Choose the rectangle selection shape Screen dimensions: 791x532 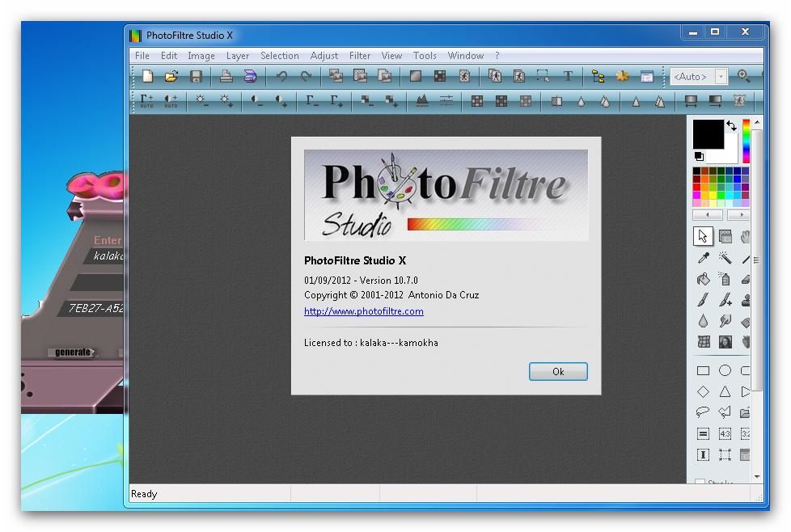point(703,370)
